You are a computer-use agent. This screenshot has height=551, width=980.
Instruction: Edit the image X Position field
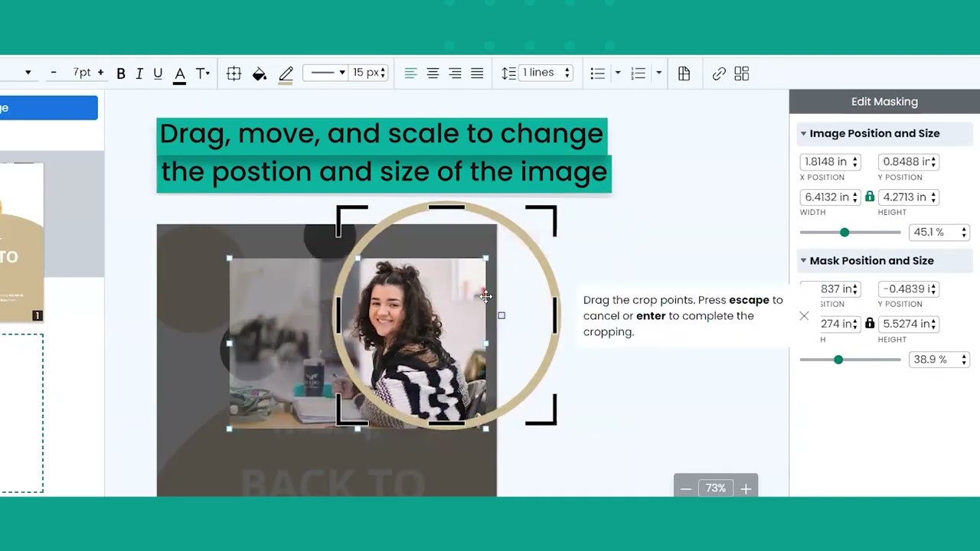coord(831,161)
